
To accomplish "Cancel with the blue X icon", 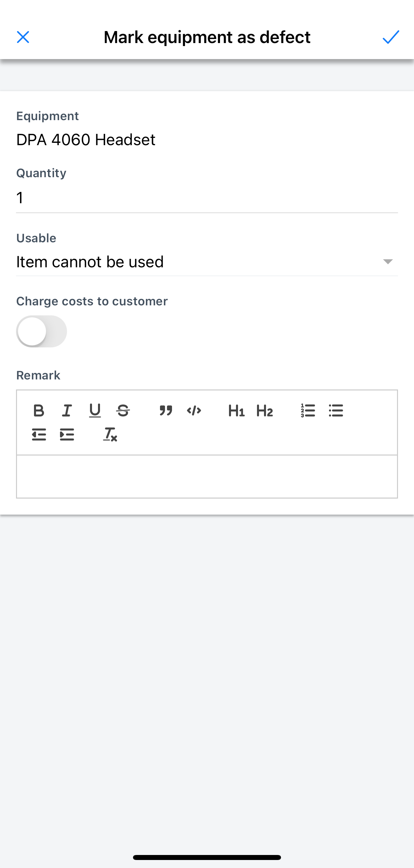I will coord(23,37).
